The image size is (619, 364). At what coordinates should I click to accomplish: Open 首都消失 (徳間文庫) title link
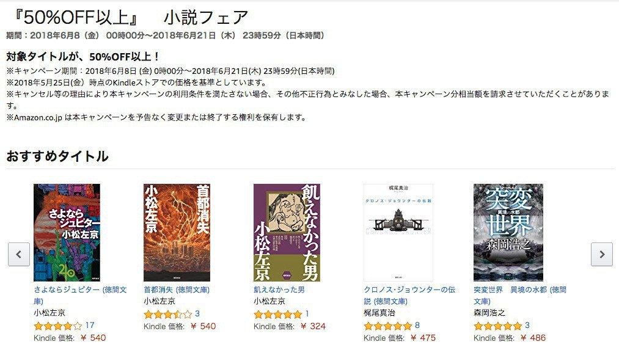pos(177,290)
